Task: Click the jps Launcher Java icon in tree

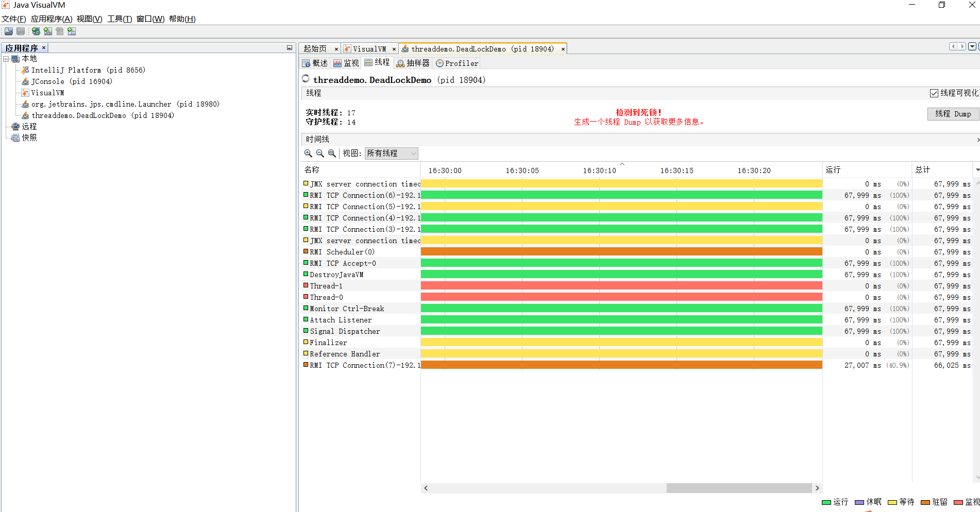Action: [x=25, y=104]
